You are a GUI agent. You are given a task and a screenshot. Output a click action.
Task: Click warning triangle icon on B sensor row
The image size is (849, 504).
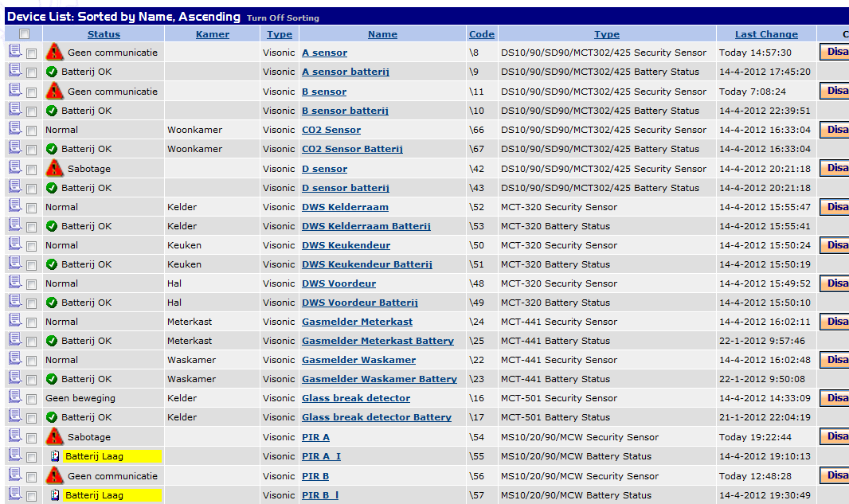coord(54,91)
